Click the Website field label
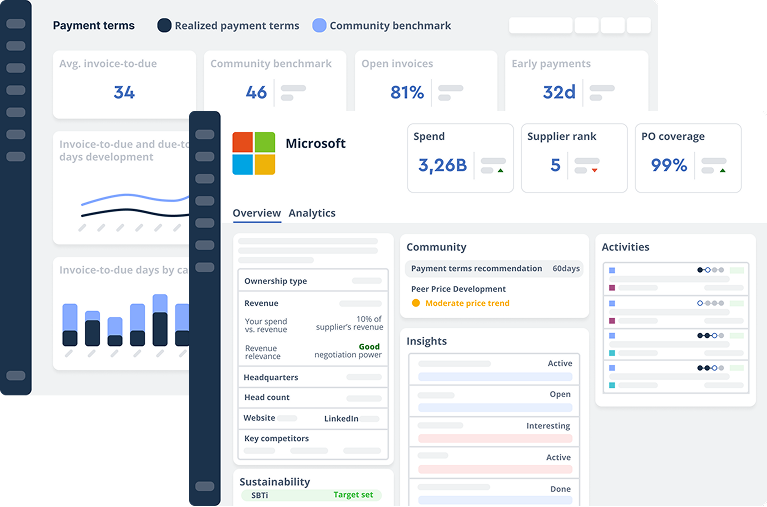767x507 pixels. click(x=259, y=418)
